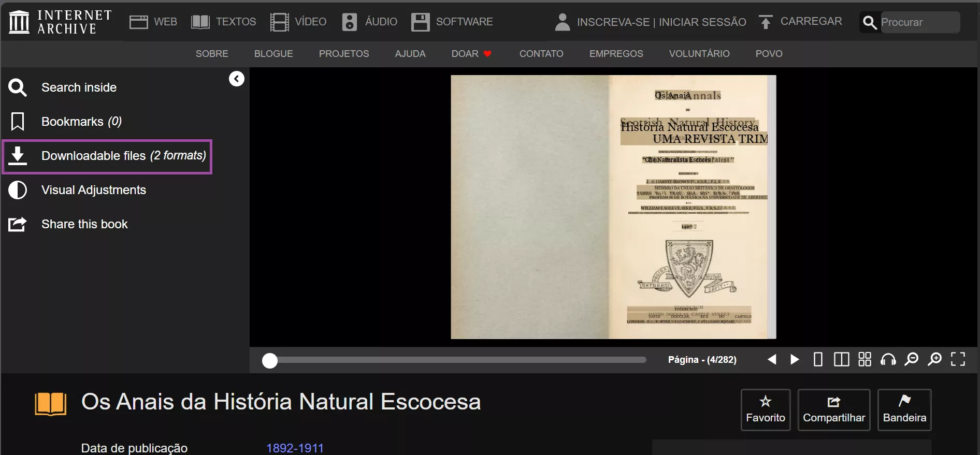Open the Áudio speaker icon

point(350,22)
